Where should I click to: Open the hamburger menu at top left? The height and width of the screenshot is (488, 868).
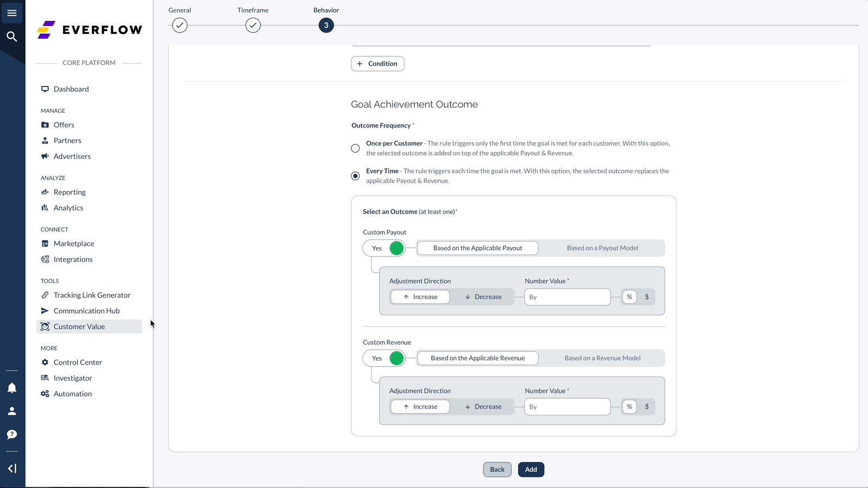pyautogui.click(x=12, y=12)
